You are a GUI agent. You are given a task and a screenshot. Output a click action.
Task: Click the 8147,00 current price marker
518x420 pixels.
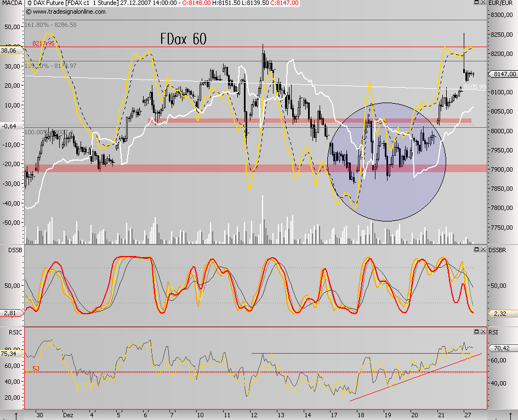(503, 74)
